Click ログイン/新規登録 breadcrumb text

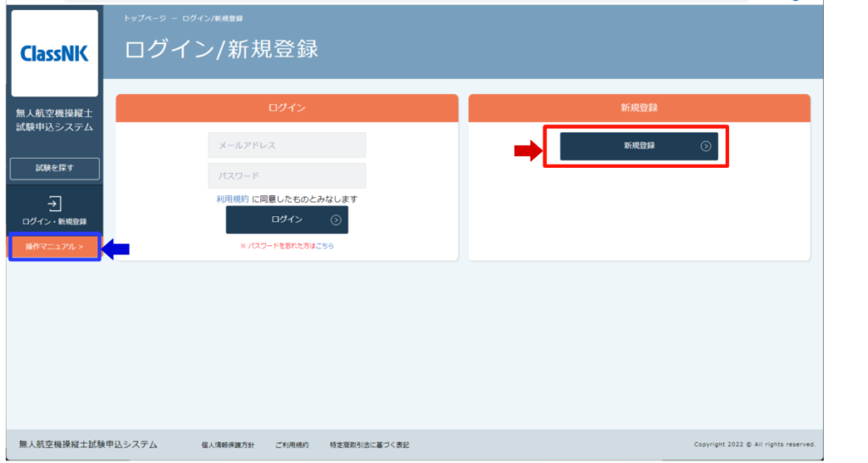pos(213,19)
